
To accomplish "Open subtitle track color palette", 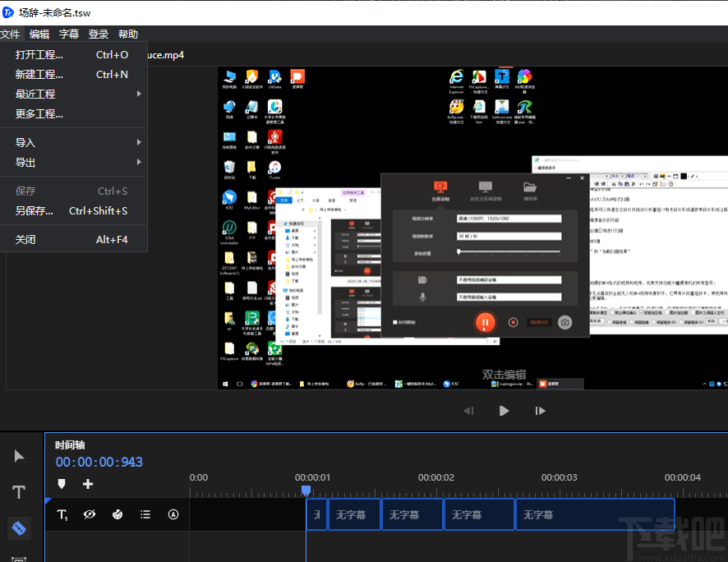I will (117, 514).
